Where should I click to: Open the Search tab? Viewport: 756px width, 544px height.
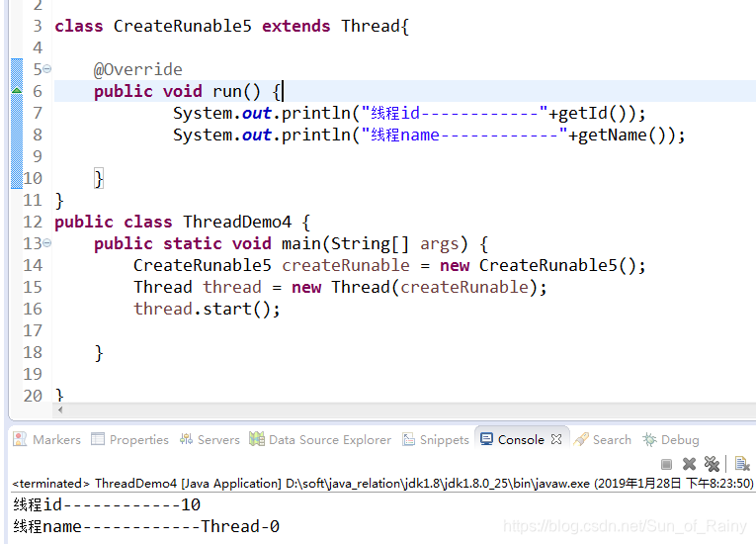tap(603, 440)
